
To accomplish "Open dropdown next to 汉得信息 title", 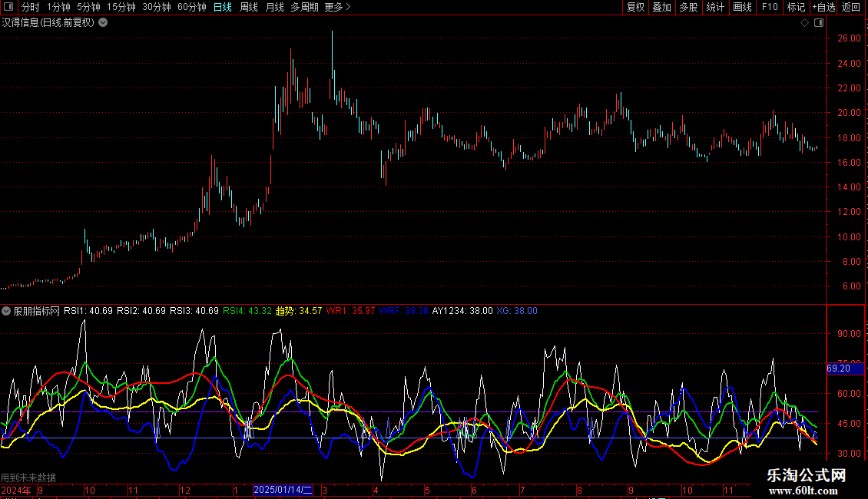I will tap(103, 23).
